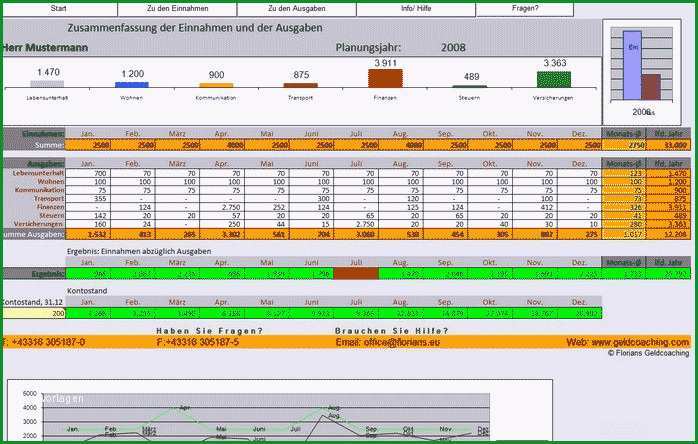Click the brown Transport bar labeled 875
This screenshot has width=698, height=444.
pyautogui.click(x=301, y=85)
